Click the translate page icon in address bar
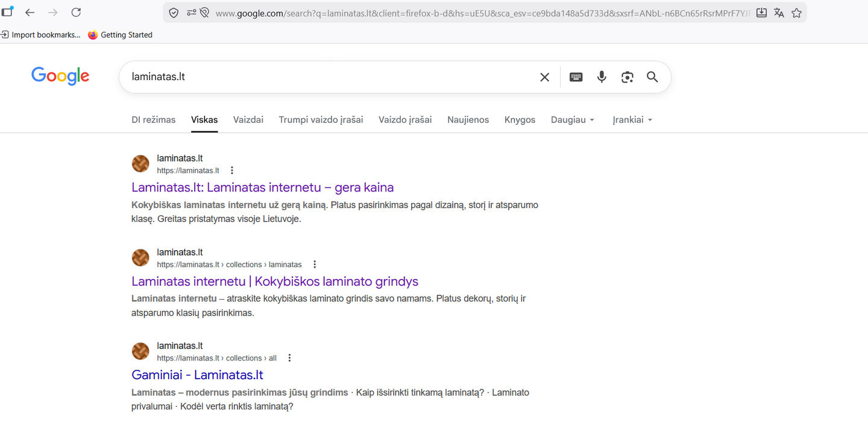Image resolution: width=868 pixels, height=428 pixels. pos(779,13)
